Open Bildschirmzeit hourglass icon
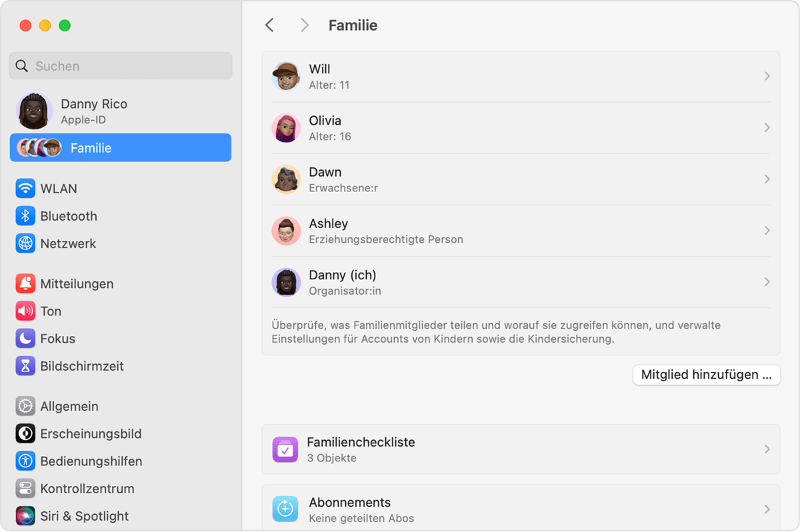Viewport: 800px width, 532px height. 25,366
